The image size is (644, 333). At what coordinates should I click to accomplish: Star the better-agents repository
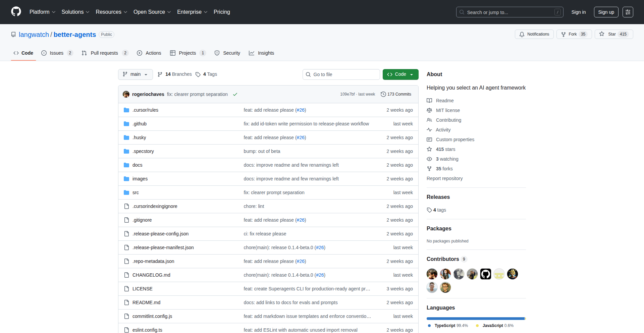[612, 34]
